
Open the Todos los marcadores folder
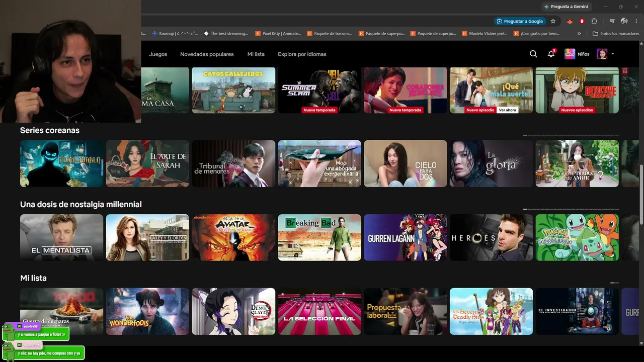(x=616, y=34)
